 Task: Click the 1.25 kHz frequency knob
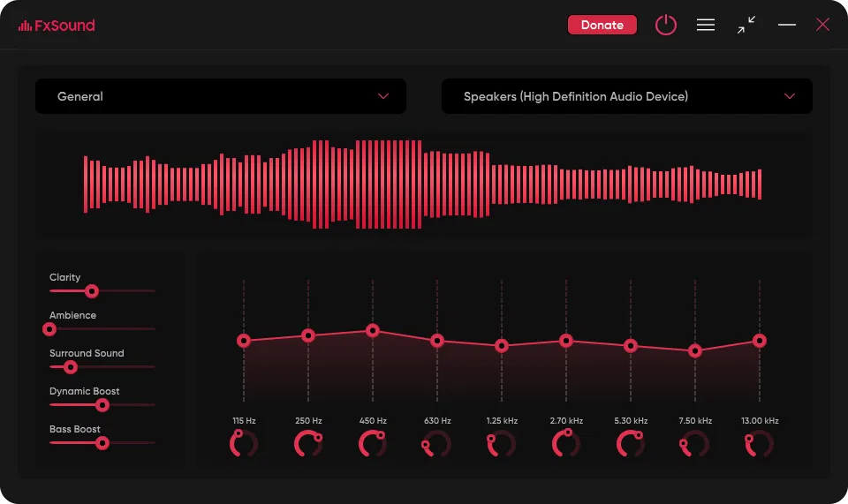(502, 443)
